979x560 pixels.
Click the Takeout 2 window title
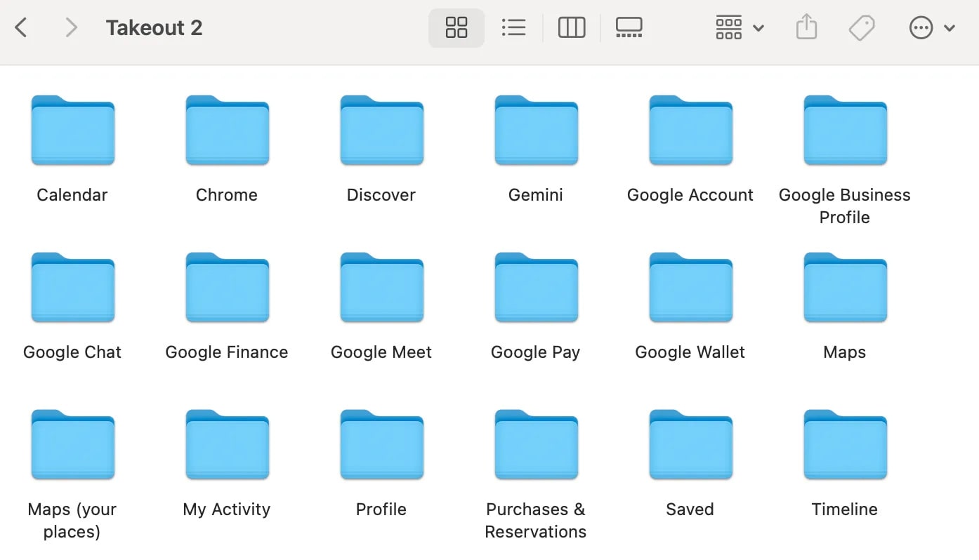click(154, 28)
